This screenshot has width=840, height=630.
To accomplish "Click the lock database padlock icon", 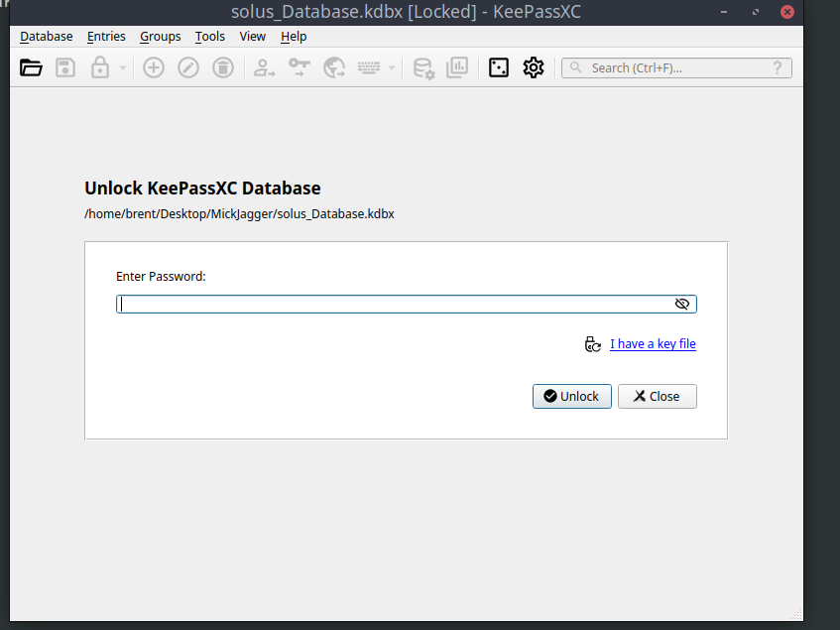I will (99, 67).
